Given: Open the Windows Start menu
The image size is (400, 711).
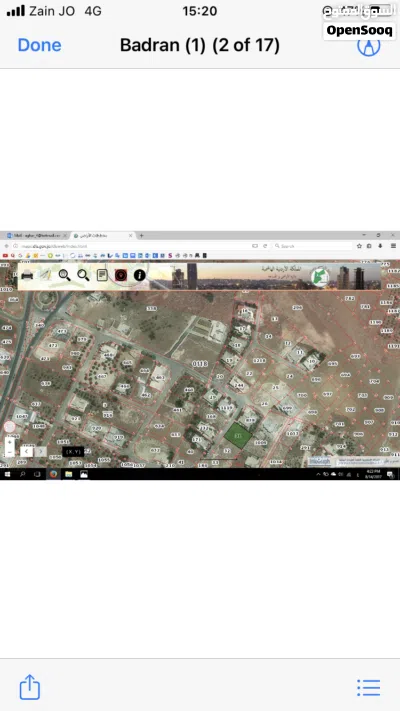Looking at the screenshot, I should point(7,474).
